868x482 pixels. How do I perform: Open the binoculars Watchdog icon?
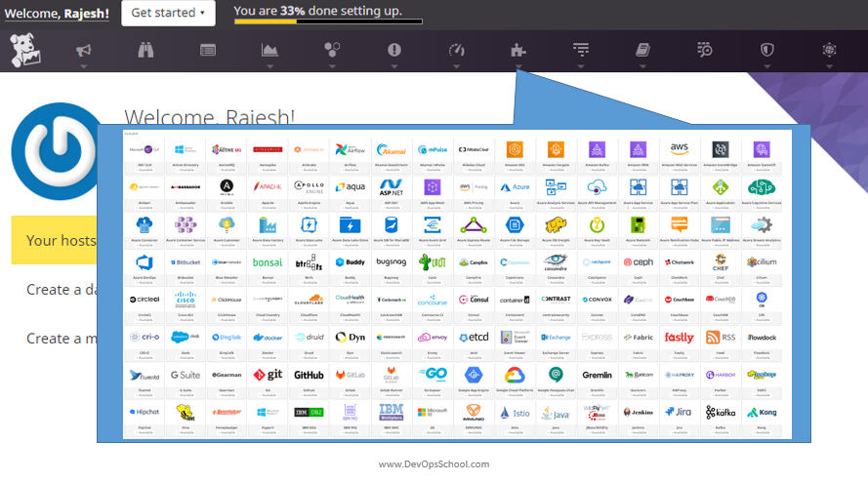pos(146,50)
